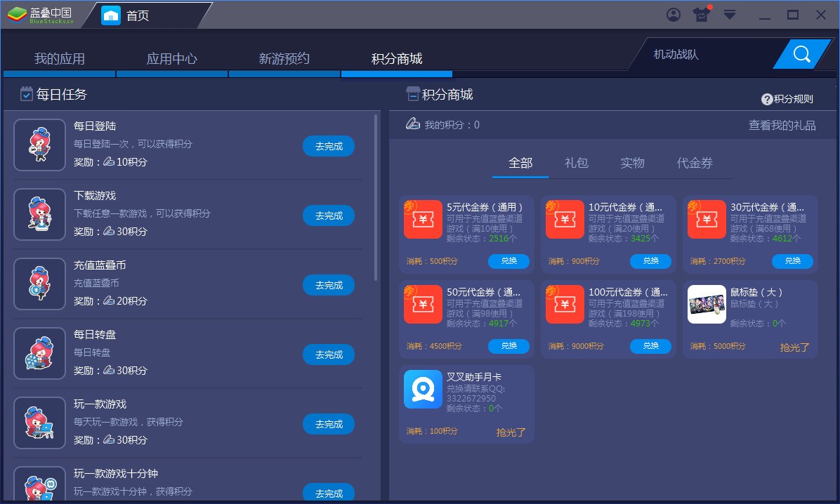840x504 pixels.
Task: Click the 每日任务 calendar check icon
Action: [26, 94]
